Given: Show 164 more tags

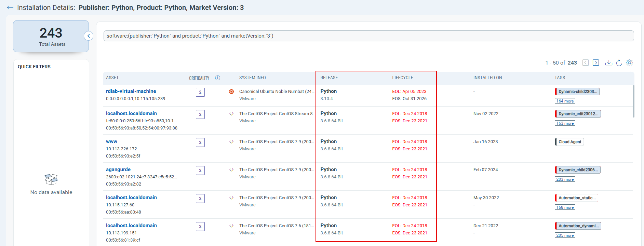Looking at the screenshot, I should point(565,101).
